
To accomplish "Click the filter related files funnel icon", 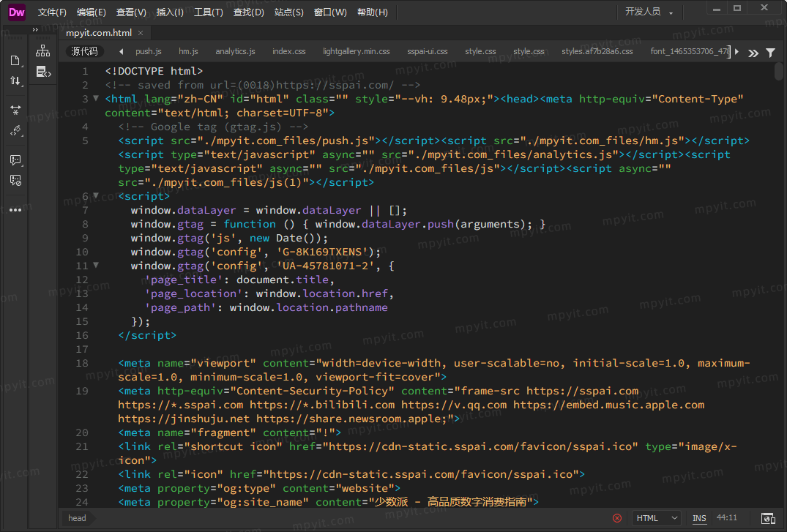I will tap(770, 52).
